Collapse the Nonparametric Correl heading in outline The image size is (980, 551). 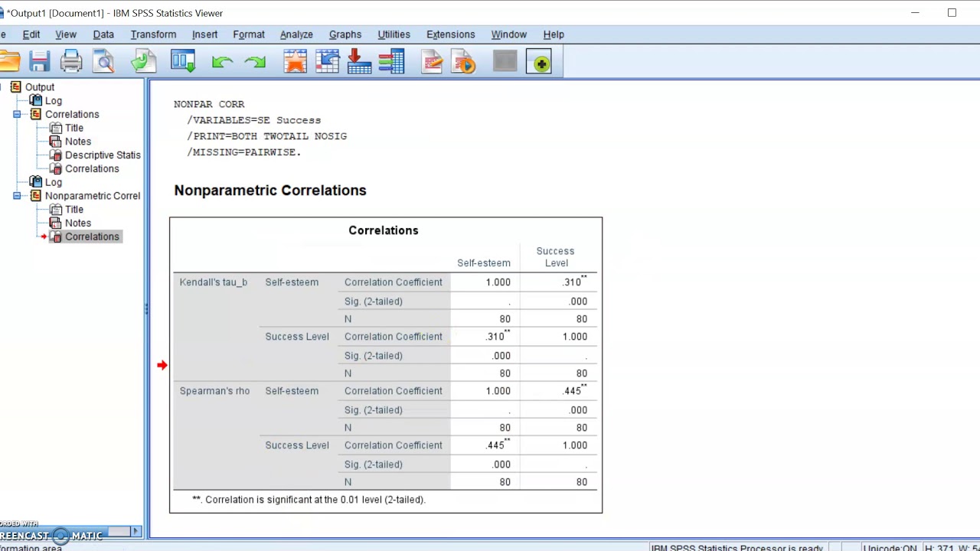[x=17, y=196]
